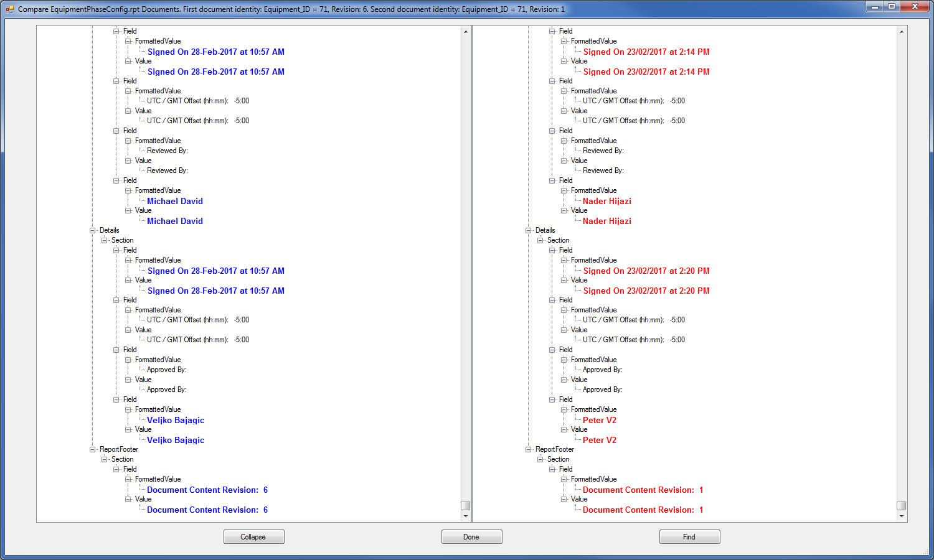Collapse ReportFooter node in left pane
This screenshot has width=934, height=560.
[93, 449]
